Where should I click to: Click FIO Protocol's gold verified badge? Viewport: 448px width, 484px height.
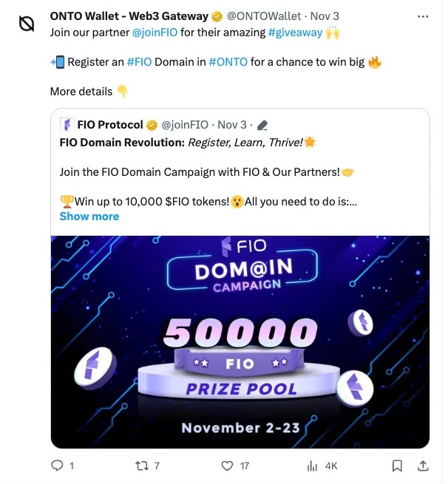[x=152, y=124]
